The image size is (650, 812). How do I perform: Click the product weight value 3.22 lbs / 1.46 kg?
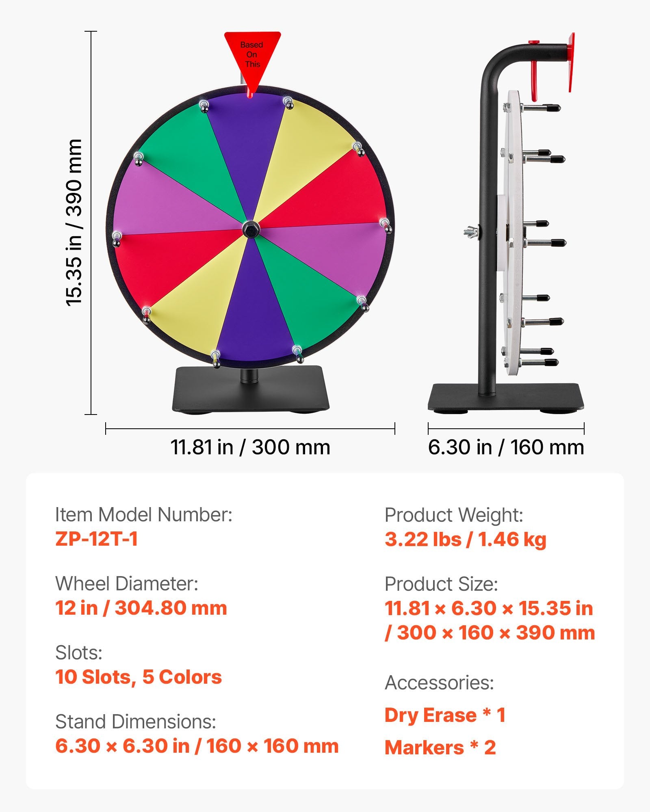[x=465, y=539]
